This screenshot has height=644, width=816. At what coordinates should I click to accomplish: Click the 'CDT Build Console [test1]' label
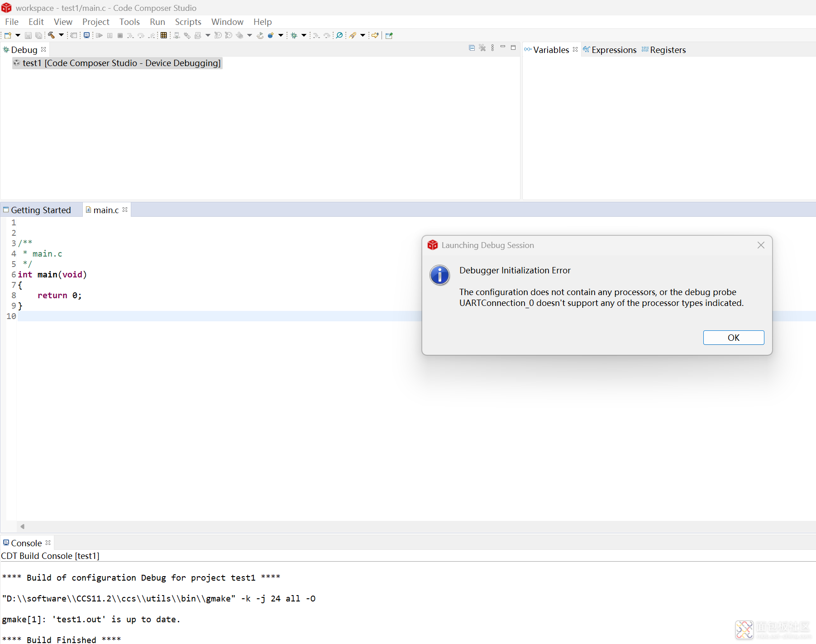click(50, 556)
